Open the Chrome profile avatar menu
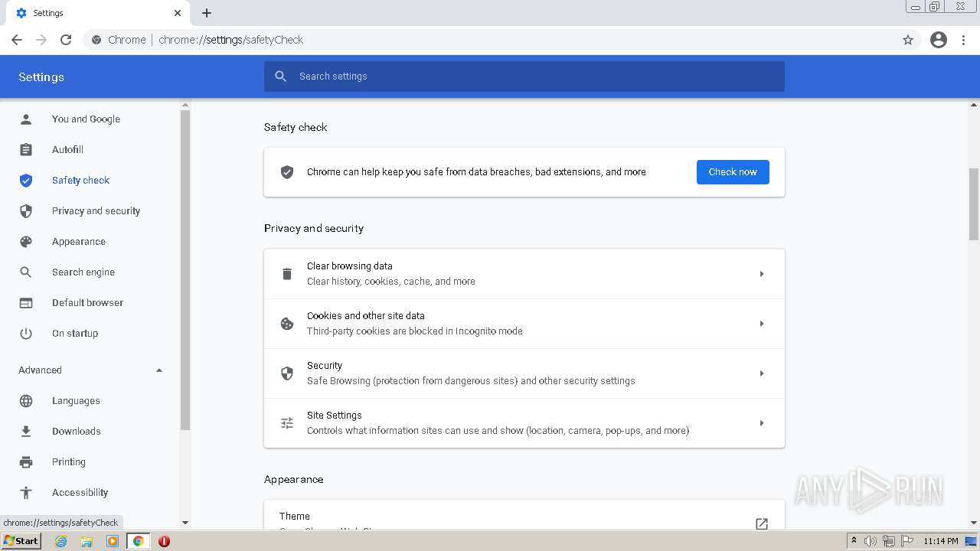Image resolution: width=980 pixels, height=551 pixels. coord(939,40)
